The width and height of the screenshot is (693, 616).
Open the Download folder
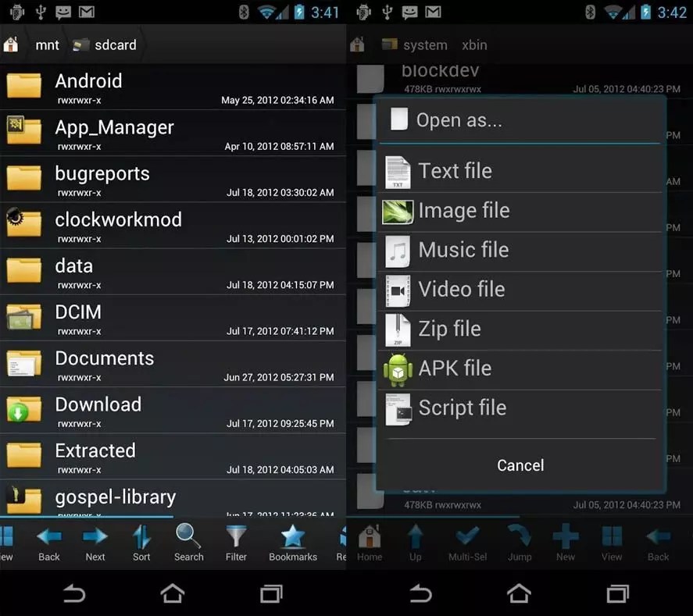coord(98,404)
